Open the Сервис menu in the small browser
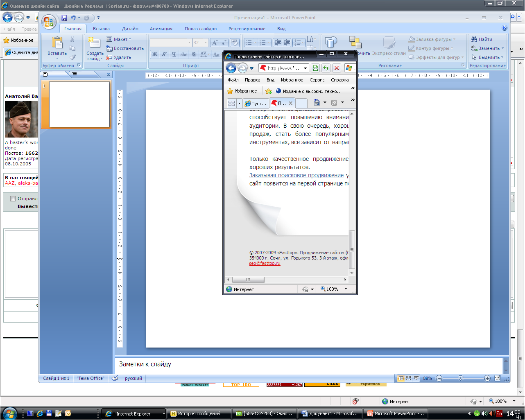This screenshot has width=525, height=420. click(317, 80)
